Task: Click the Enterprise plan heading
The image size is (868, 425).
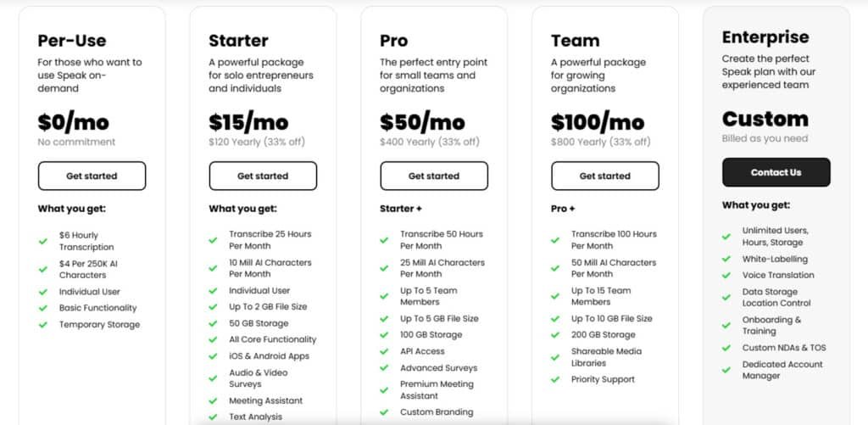Action: click(765, 37)
